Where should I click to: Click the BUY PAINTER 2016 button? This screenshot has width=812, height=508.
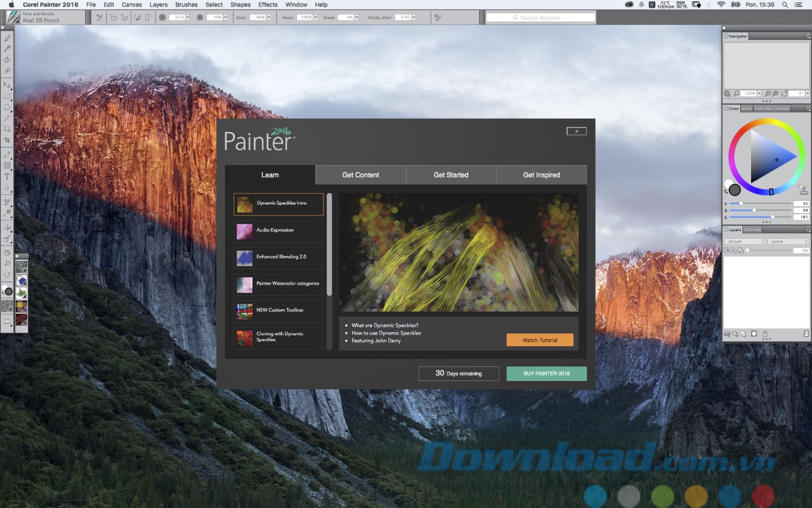(x=546, y=373)
